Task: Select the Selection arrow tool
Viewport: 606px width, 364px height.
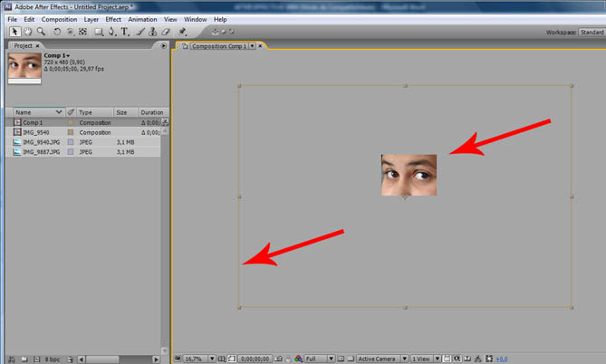Action: click(x=14, y=32)
